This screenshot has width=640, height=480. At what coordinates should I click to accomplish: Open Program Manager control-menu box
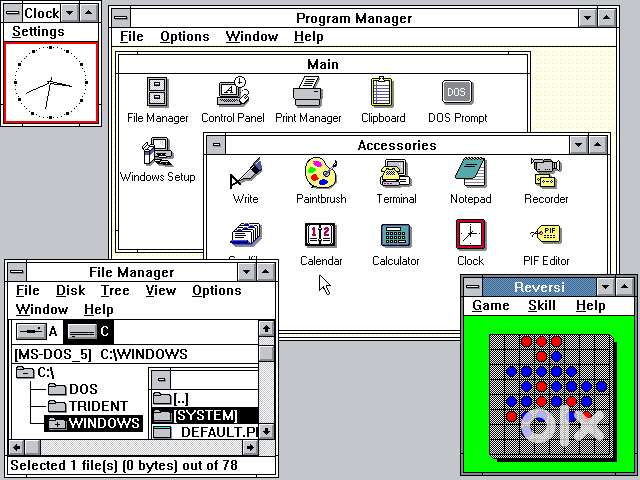[121, 18]
